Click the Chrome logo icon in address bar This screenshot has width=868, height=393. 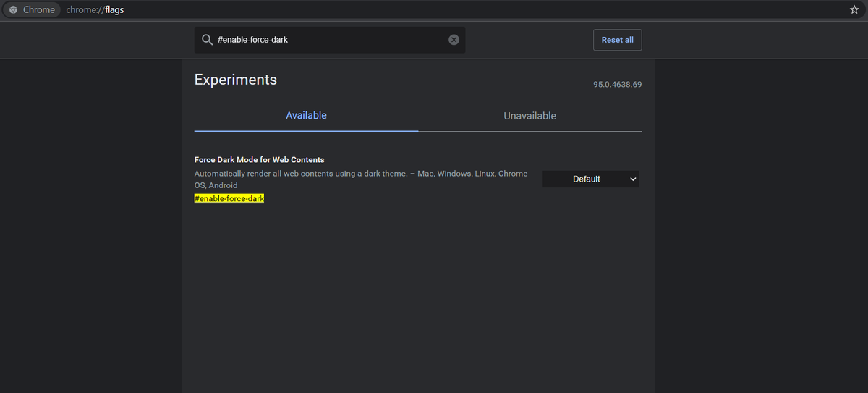click(13, 10)
